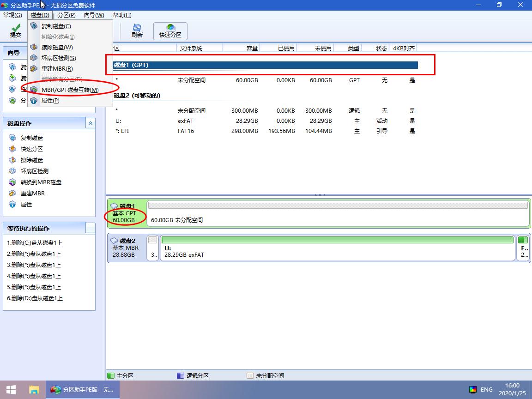This screenshot has height=399, width=532.
Task: Open 快速分区 from the toolbar
Action: 170,31
